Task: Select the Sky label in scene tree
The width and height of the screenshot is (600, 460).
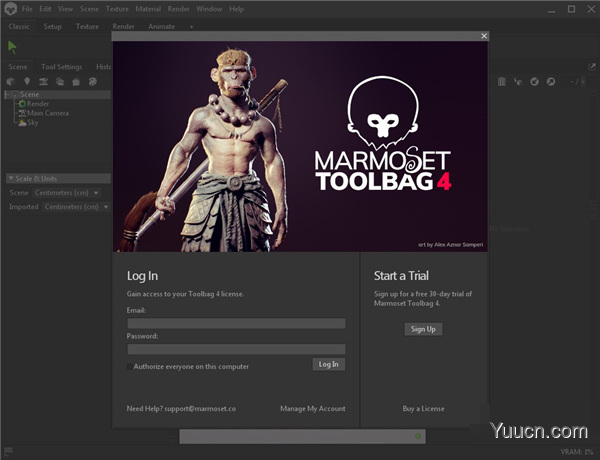Action: tap(33, 122)
